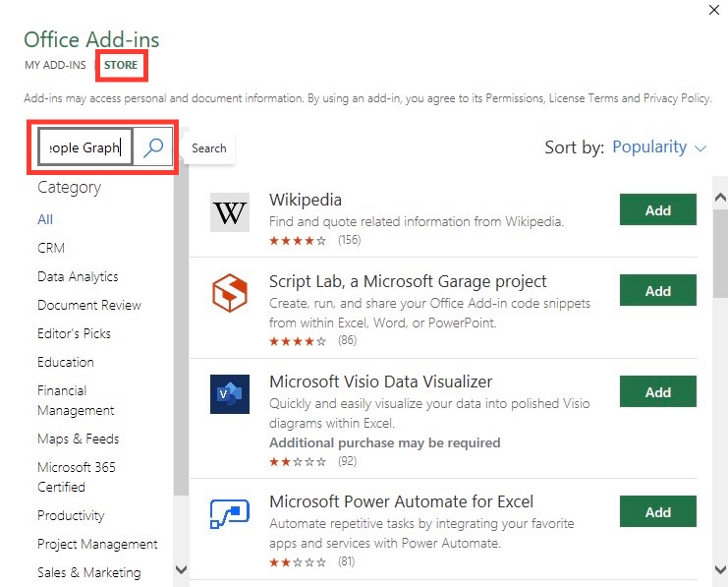Screen dimensions: 728x587
Task: Open the Microsoft Power Automate for Excel title
Action: click(x=401, y=501)
